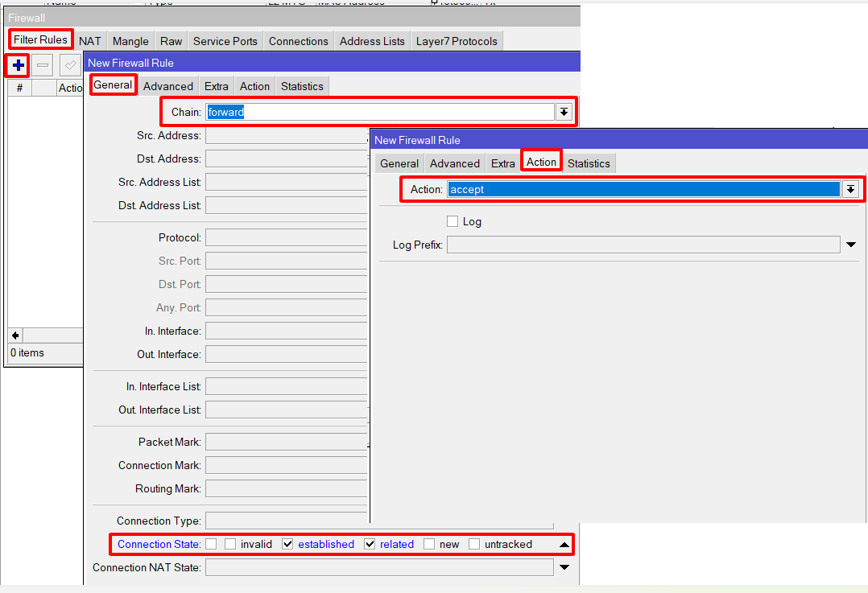The width and height of the screenshot is (868, 593).
Task: Check the new connection state box
Action: click(429, 544)
